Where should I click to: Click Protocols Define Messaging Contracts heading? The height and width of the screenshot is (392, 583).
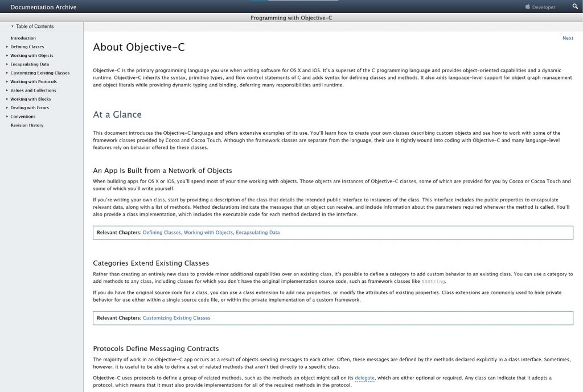[156, 349]
